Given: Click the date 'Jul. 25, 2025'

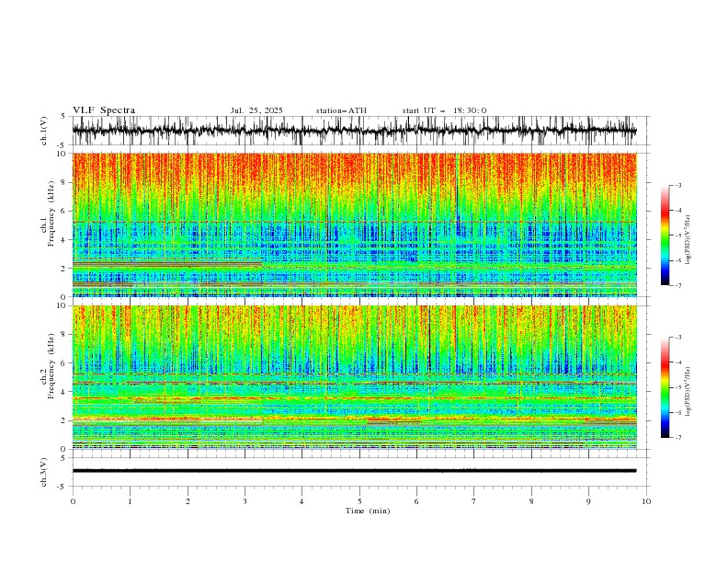Looking at the screenshot, I should click(x=256, y=110).
